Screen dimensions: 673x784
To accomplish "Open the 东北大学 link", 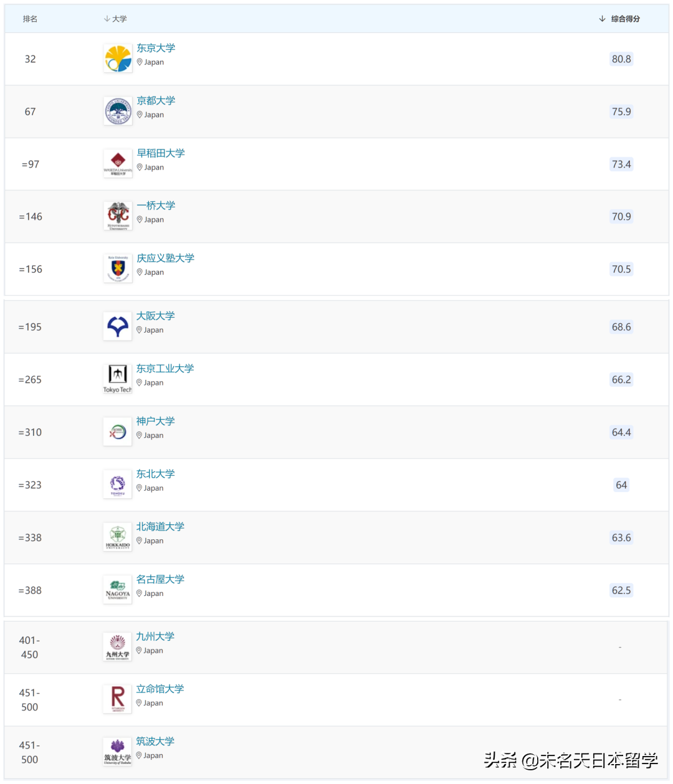I will 156,474.
